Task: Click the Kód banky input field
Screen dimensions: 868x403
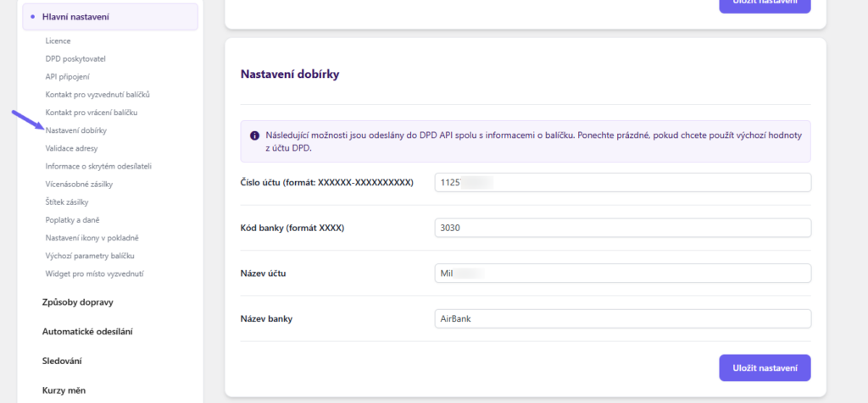Action: click(621, 229)
